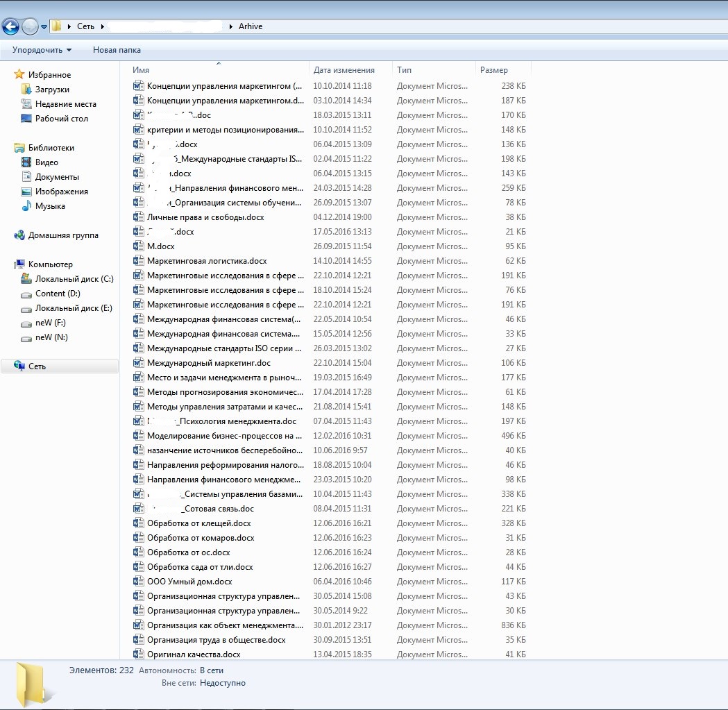The height and width of the screenshot is (710, 728).
Task: Click Word icon of Обработка от ос.docx
Action: 138,552
